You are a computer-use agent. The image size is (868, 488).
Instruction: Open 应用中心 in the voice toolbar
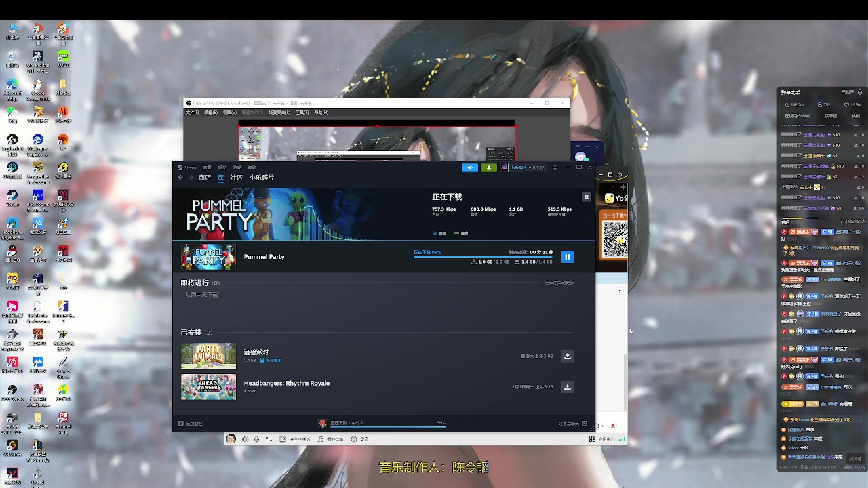(x=602, y=439)
